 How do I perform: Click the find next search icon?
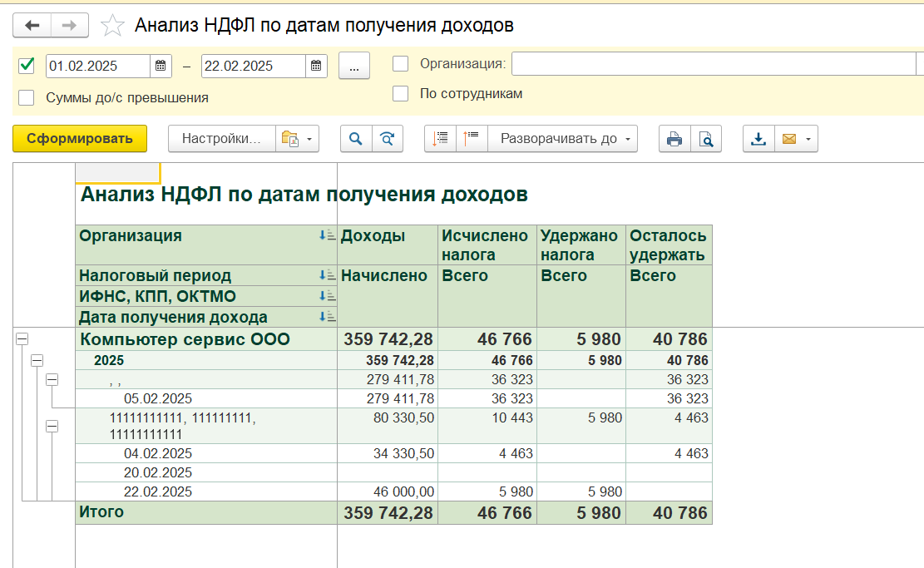click(388, 139)
